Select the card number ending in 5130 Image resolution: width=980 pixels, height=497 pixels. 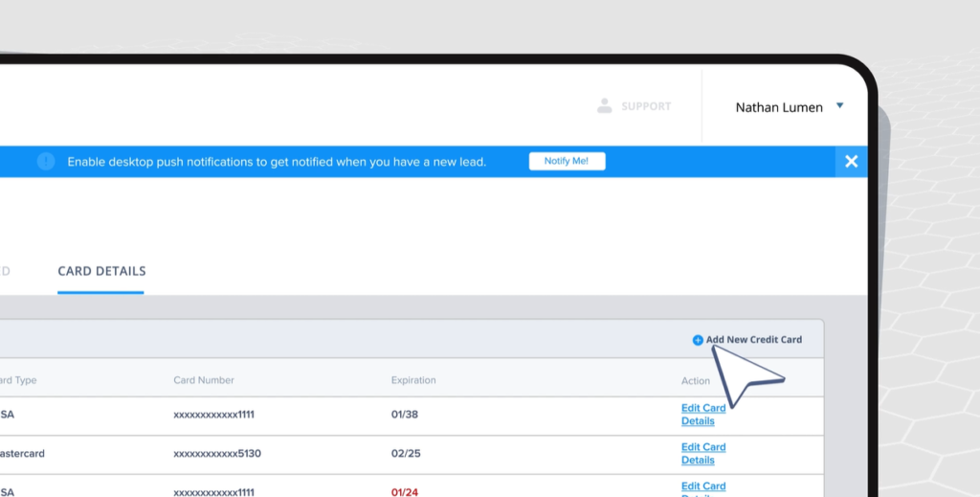[213, 454]
